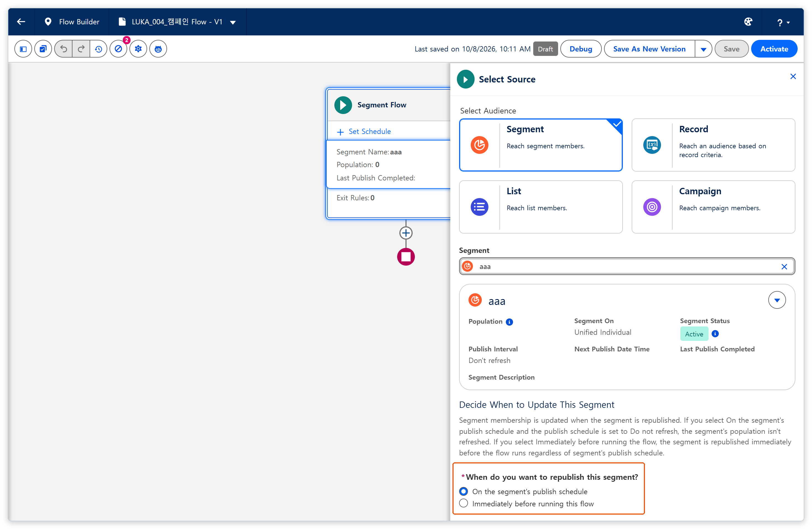Click Save As New Version
Screen dimensions: 812x529
(649, 49)
